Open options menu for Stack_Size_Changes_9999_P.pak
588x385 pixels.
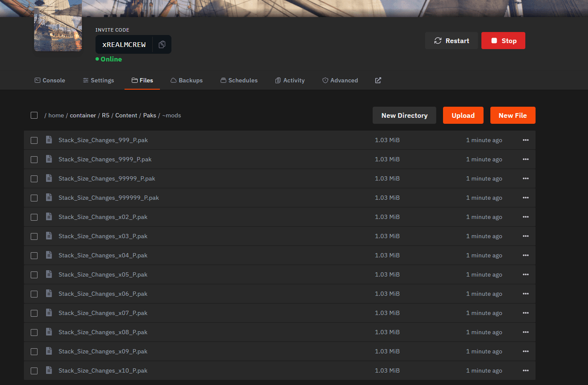(x=525, y=159)
